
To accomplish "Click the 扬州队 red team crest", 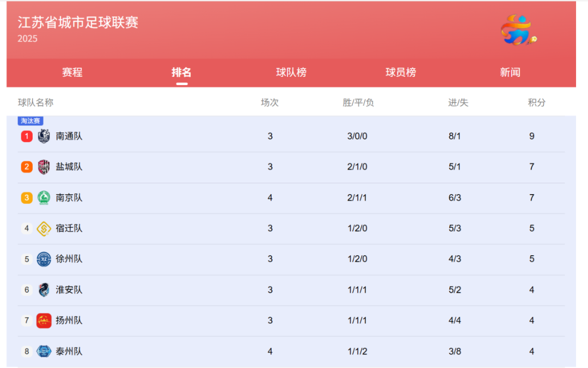I will coord(44,321).
